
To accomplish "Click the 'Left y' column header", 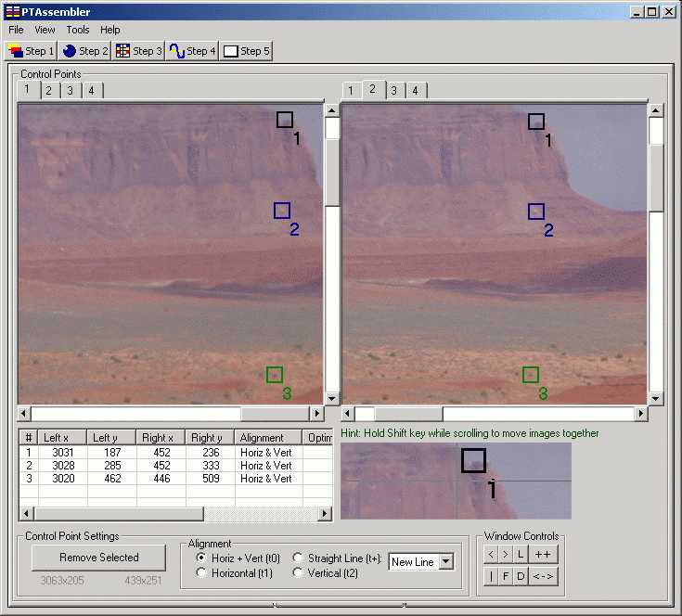I will click(111, 437).
